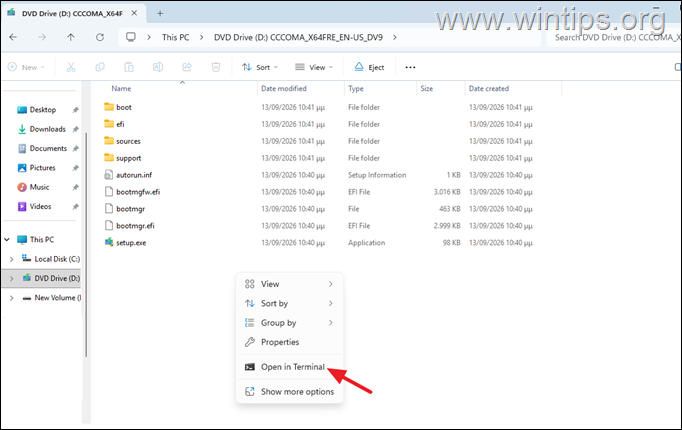Open Desktop in the sidebar
The height and width of the screenshot is (430, 682).
pos(43,110)
